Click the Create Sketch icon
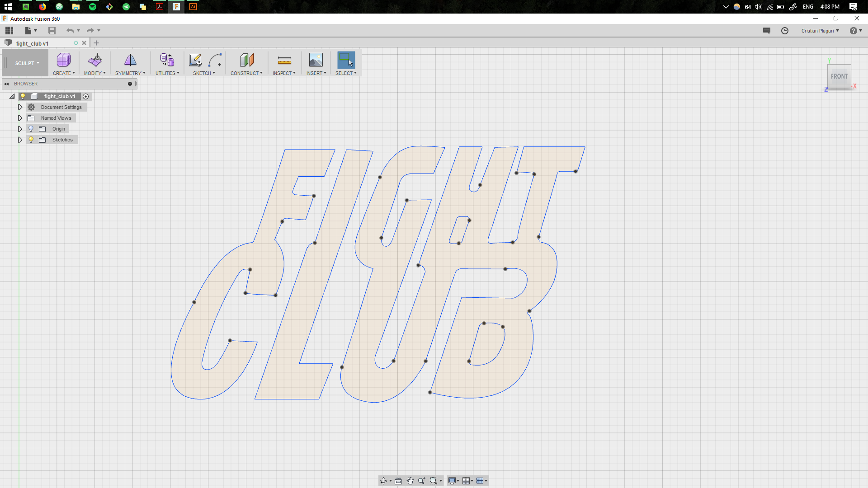 point(195,60)
